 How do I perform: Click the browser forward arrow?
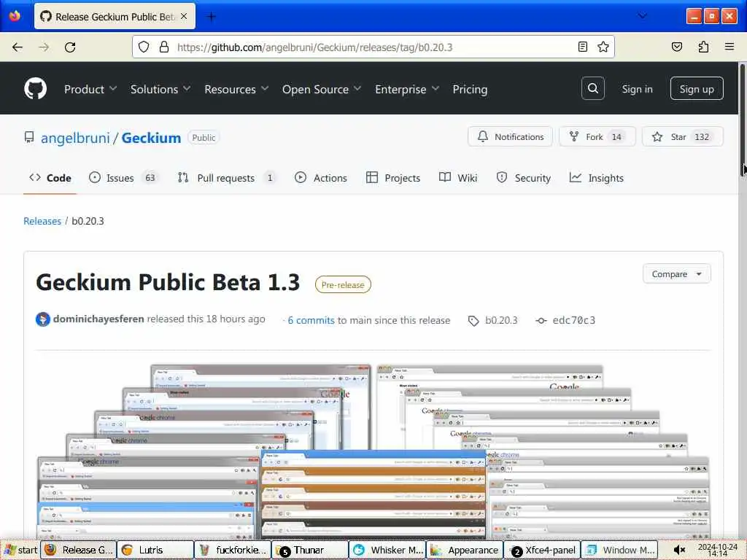point(44,47)
